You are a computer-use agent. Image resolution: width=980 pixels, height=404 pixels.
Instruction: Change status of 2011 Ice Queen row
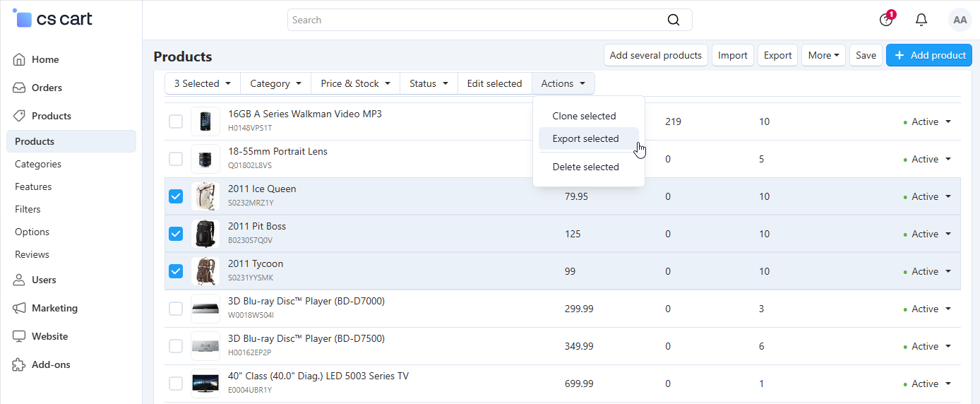pos(927,196)
